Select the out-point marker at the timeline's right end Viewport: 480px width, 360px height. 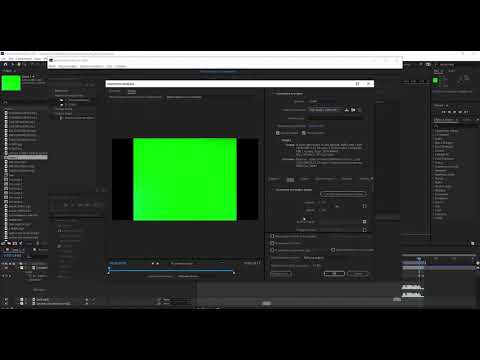tap(234, 273)
